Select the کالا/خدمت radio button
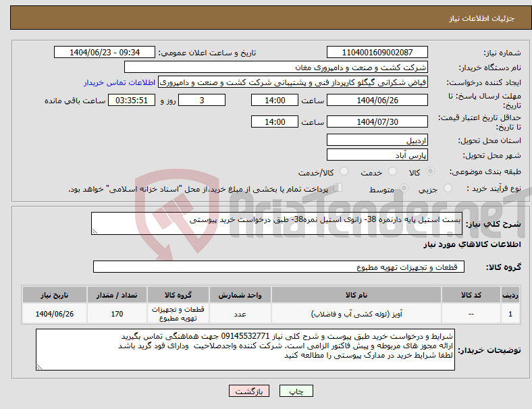The height and width of the screenshot is (409, 532). click(x=344, y=171)
